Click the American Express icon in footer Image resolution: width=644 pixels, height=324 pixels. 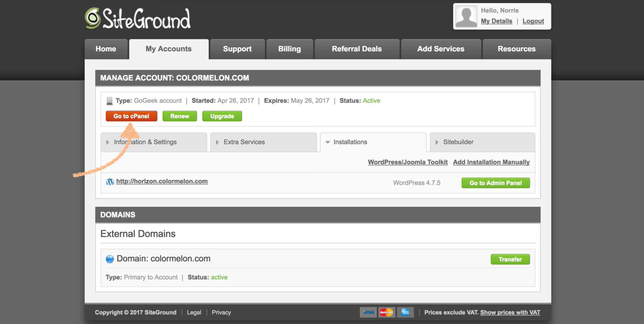pyautogui.click(x=405, y=312)
